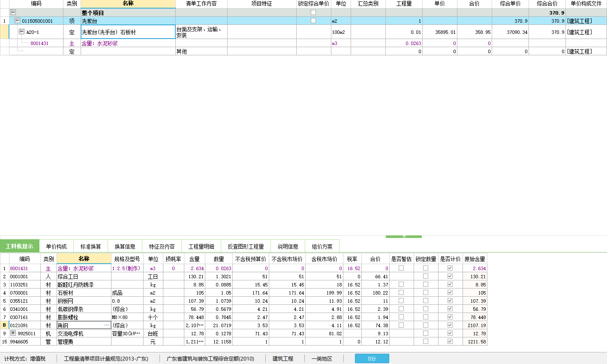
Task: Click 计税方式: 增值税 in status bar
Action: coord(25,358)
